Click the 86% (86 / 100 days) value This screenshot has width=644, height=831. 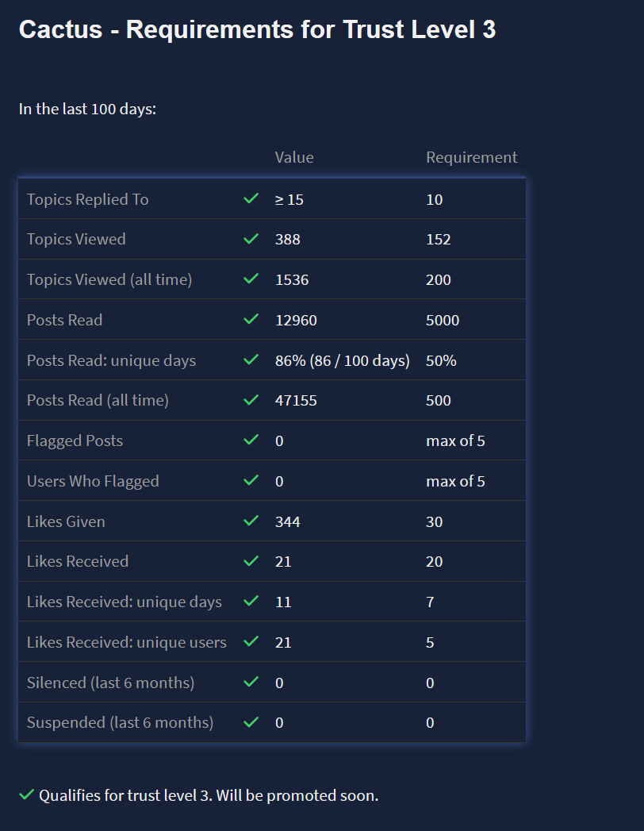342,360
